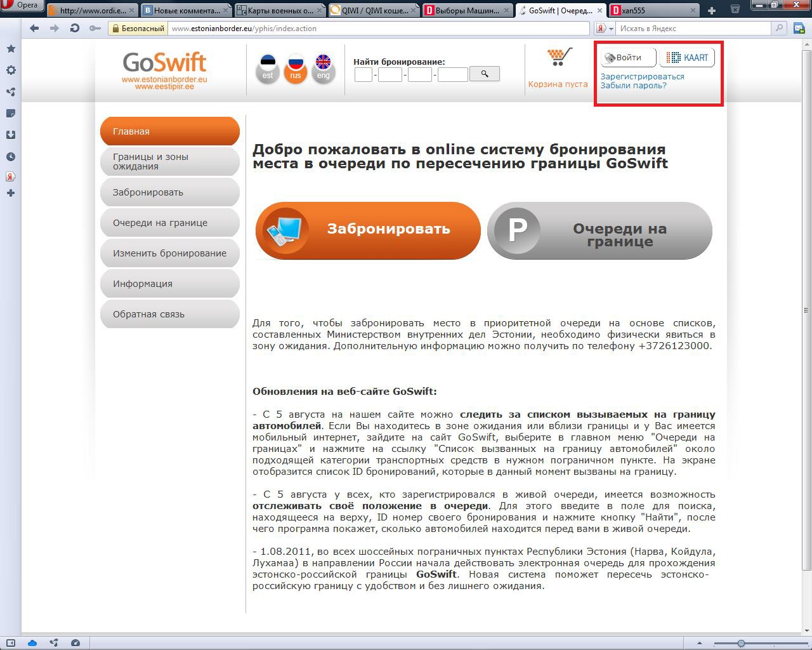Screen dimensions: 812x650
Task: Open the Opera main menu button
Action: pos(21,5)
